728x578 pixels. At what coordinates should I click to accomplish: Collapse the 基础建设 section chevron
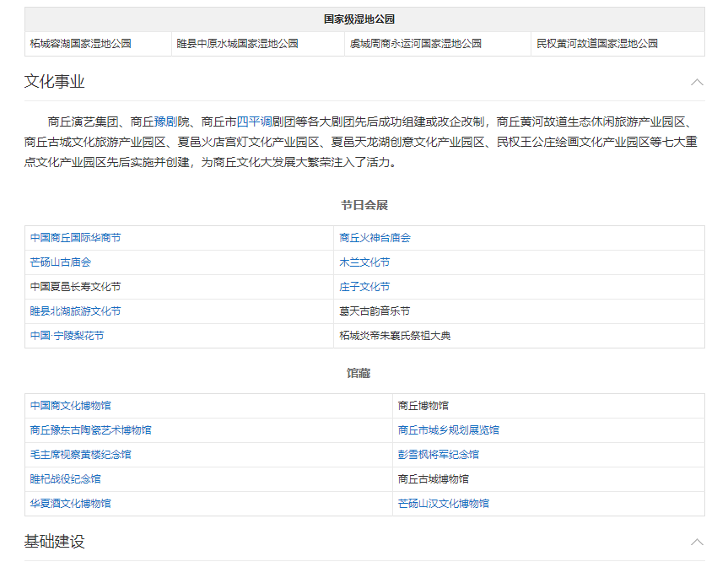pos(696,542)
